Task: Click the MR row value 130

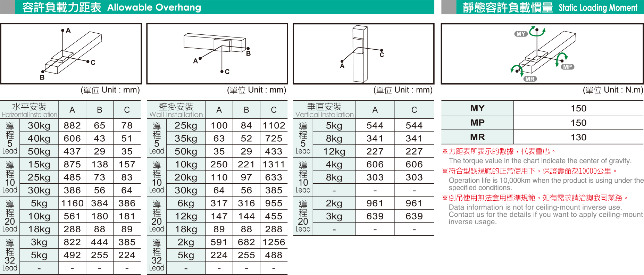Action: 578,137
